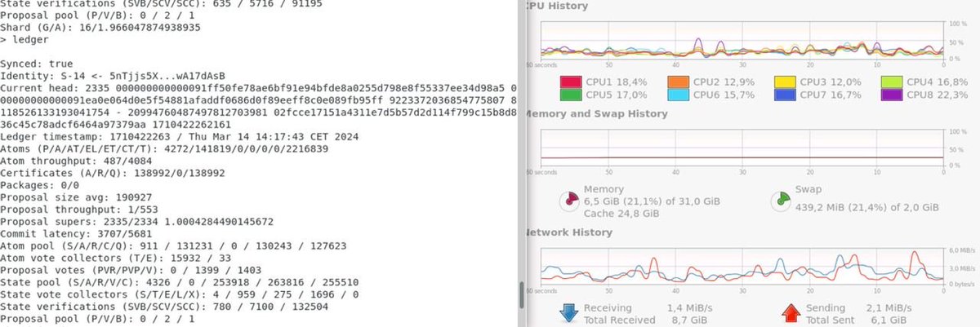This screenshot has width=980, height=327.
Task: Click the CPU2 orange color swatch
Action: 679,82
